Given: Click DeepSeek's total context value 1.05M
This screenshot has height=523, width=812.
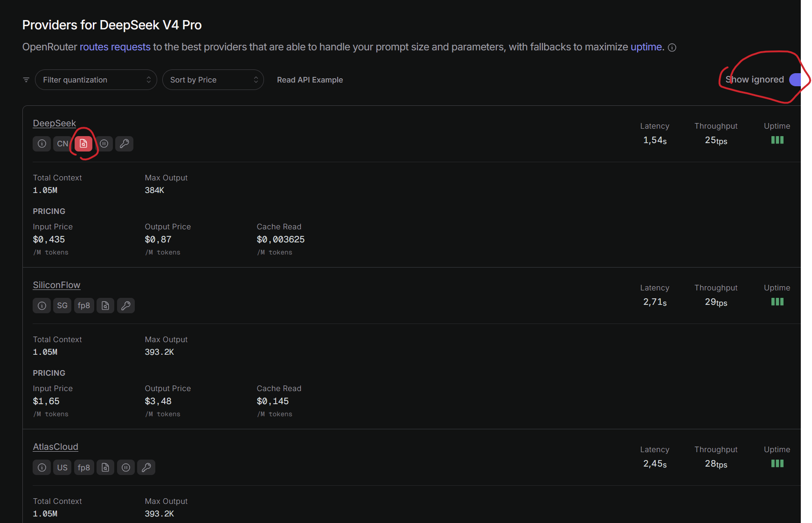Looking at the screenshot, I should coord(45,190).
